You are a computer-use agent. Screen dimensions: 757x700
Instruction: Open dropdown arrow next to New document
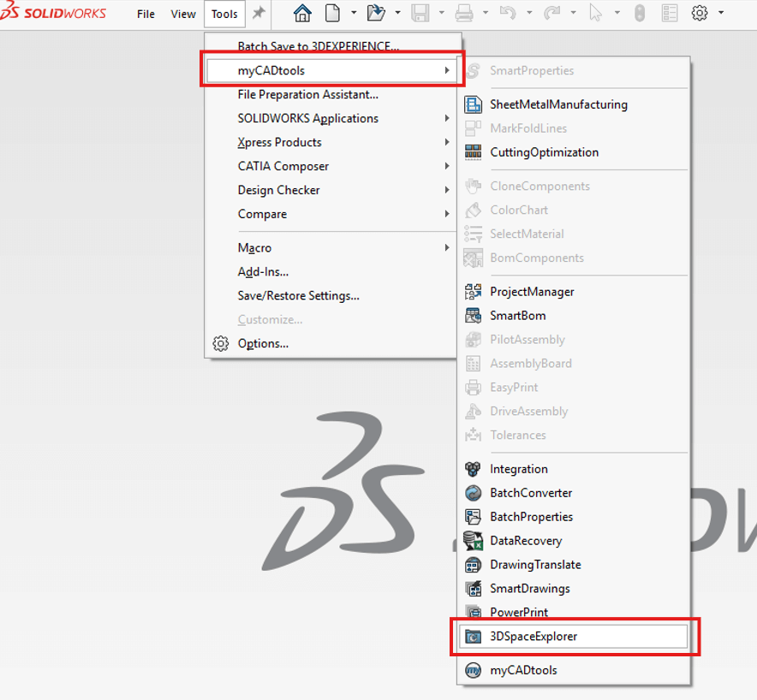(354, 13)
